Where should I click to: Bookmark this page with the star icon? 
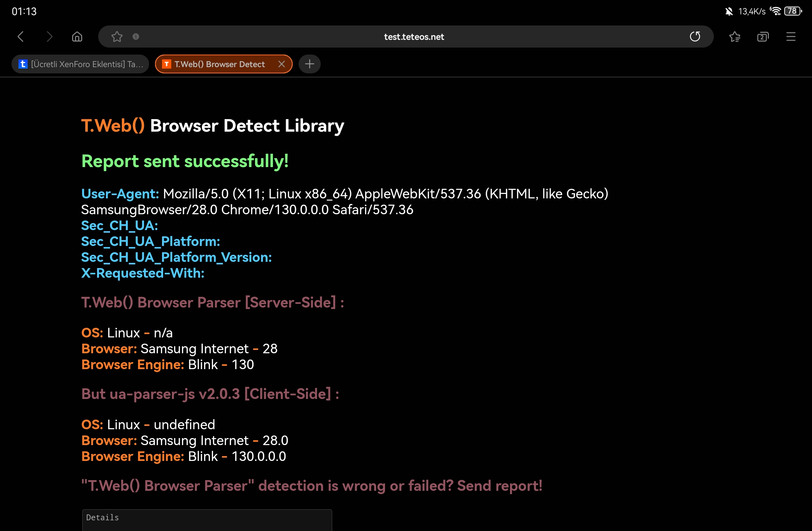pos(117,37)
